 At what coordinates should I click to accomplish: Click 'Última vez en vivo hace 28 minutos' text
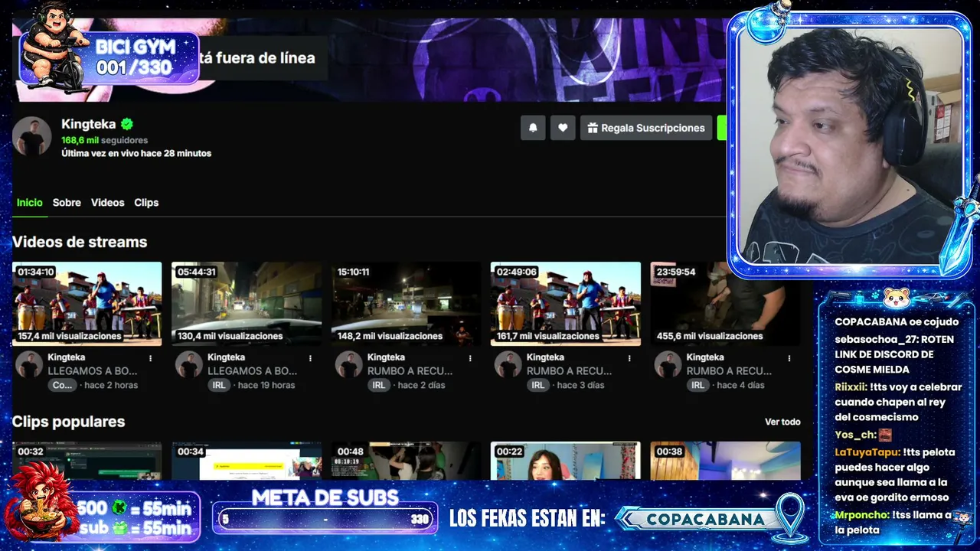pyautogui.click(x=136, y=153)
